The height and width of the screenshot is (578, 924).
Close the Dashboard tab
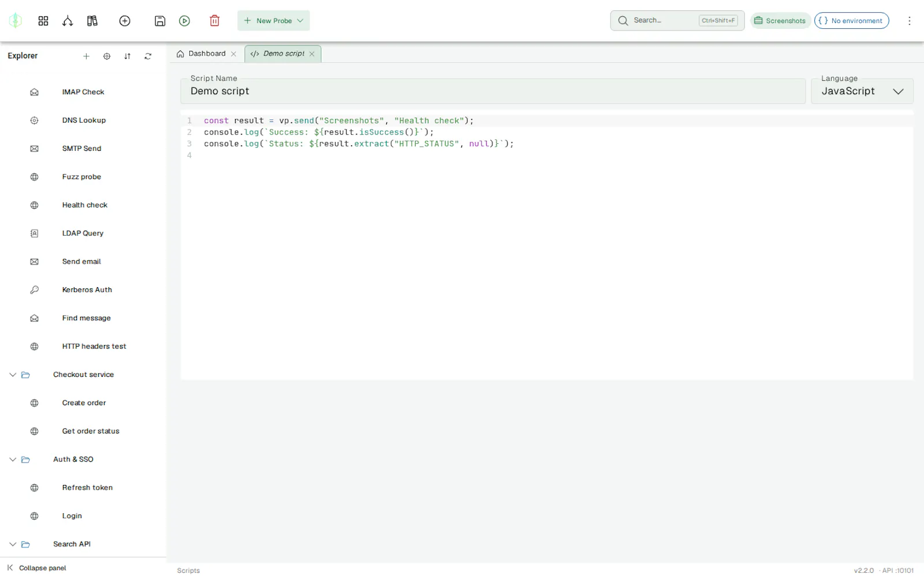tap(234, 54)
